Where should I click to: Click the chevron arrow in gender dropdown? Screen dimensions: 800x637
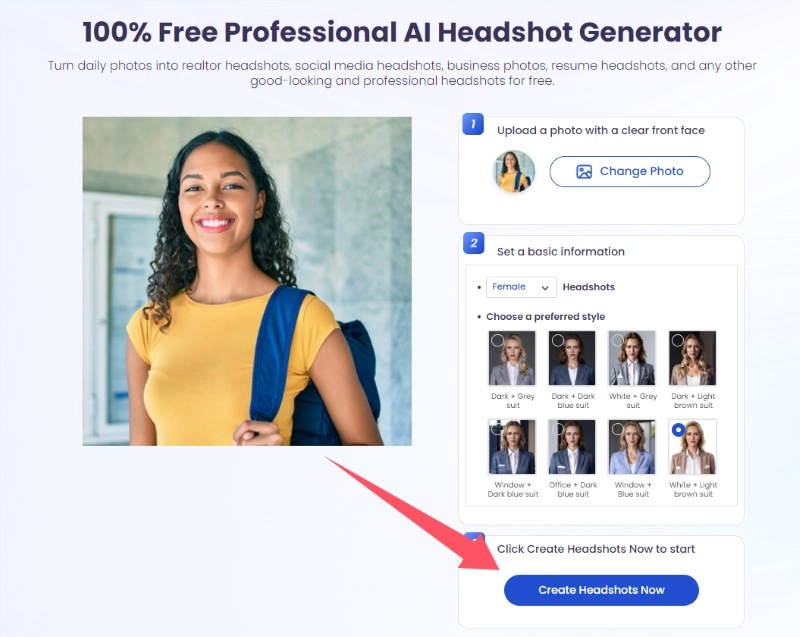coord(545,288)
